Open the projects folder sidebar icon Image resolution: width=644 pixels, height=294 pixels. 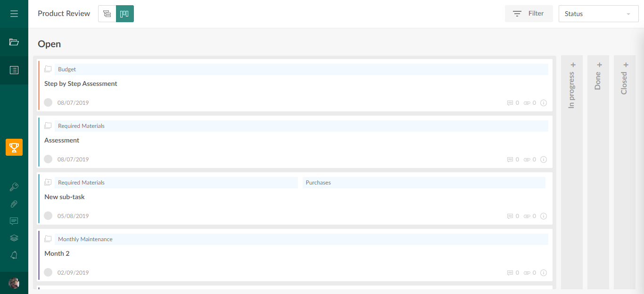pos(14,42)
